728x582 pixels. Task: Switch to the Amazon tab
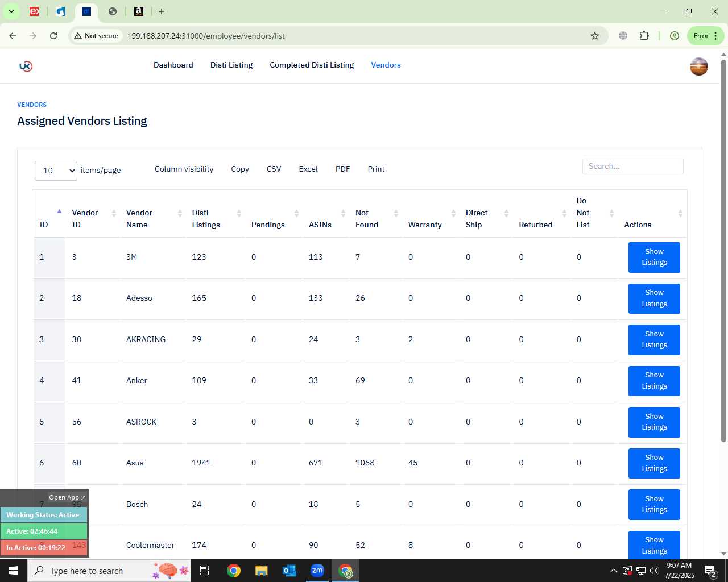(x=138, y=11)
